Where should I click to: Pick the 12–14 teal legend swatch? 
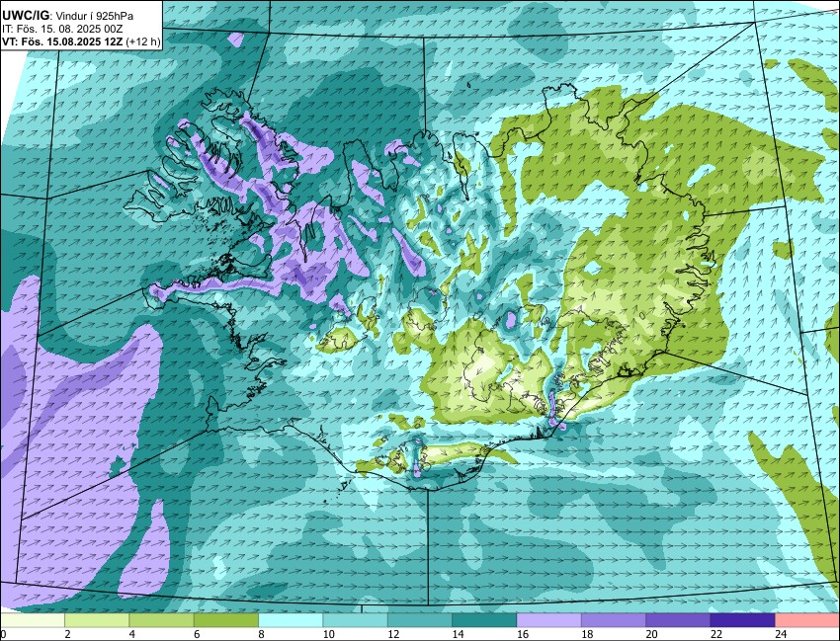pos(420,620)
